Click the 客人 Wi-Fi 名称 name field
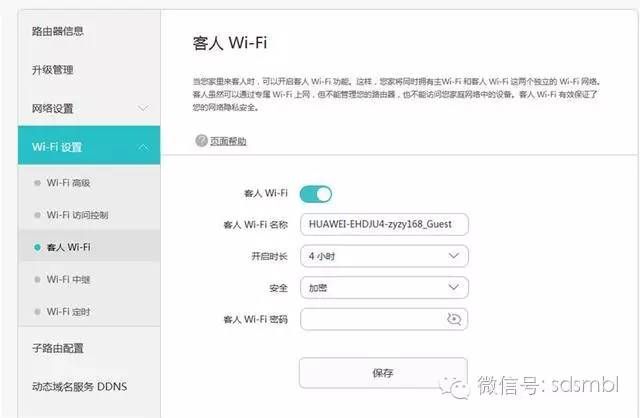The height and width of the screenshot is (418, 640). tap(384, 225)
